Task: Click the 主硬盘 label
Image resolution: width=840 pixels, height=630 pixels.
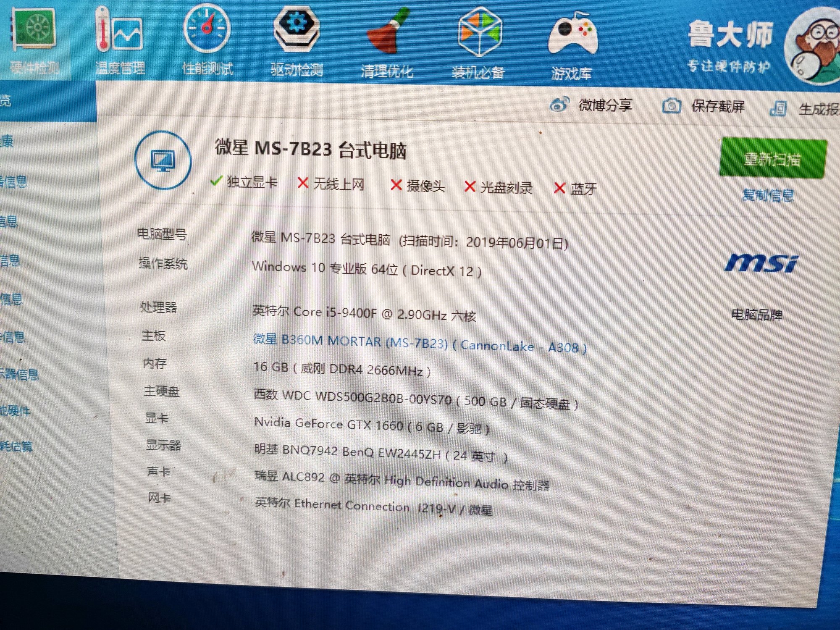Action: point(162,391)
